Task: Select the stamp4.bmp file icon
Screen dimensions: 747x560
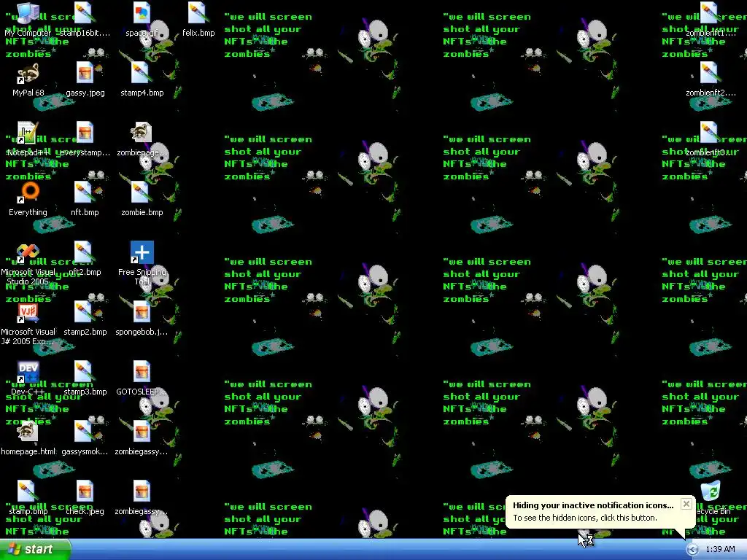Action: tap(142, 74)
